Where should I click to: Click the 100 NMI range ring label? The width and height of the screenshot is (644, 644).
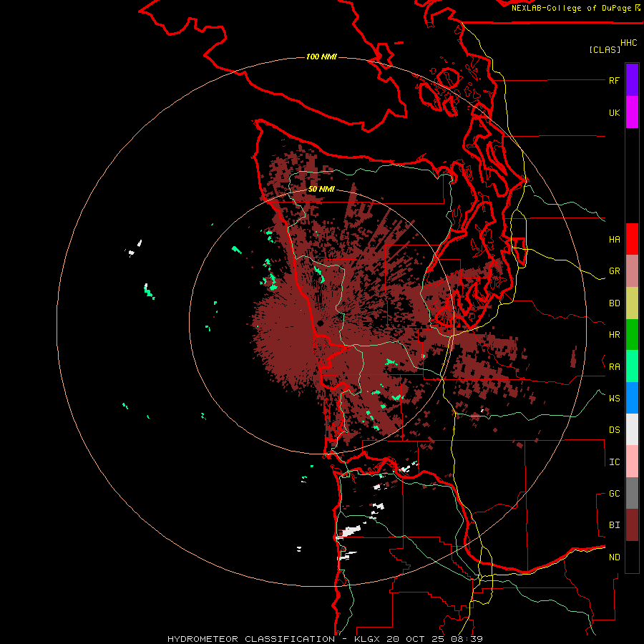pyautogui.click(x=321, y=57)
